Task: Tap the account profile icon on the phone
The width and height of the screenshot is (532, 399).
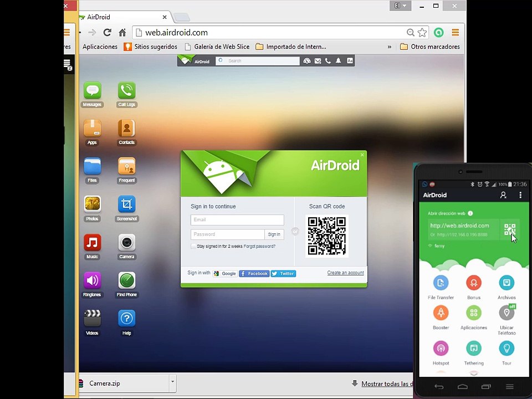Action: pos(503,195)
